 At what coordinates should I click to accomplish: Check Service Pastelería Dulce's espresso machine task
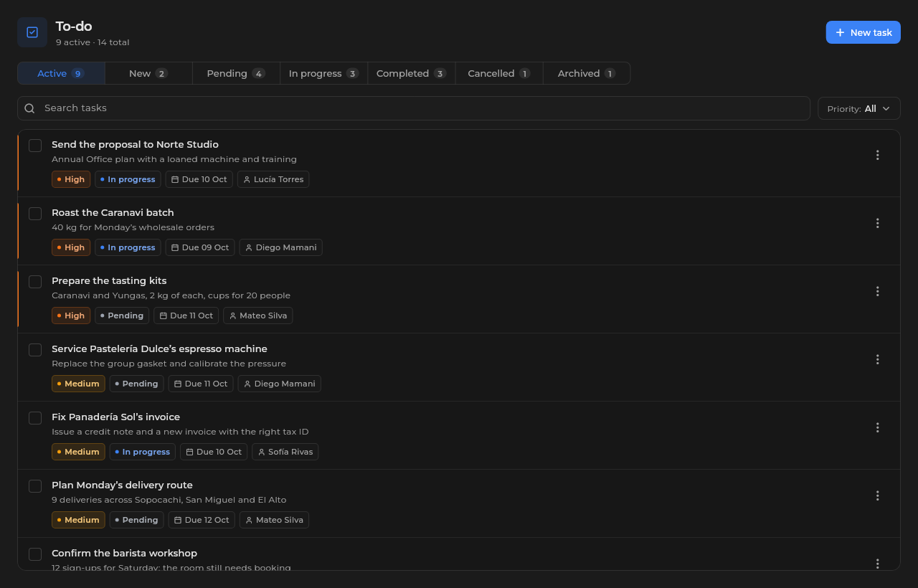click(35, 350)
